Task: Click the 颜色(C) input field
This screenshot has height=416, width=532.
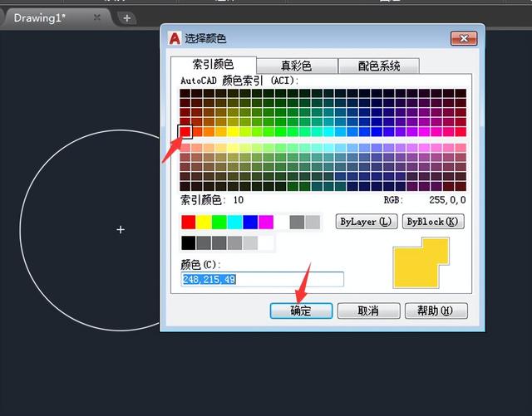Action: click(x=263, y=279)
